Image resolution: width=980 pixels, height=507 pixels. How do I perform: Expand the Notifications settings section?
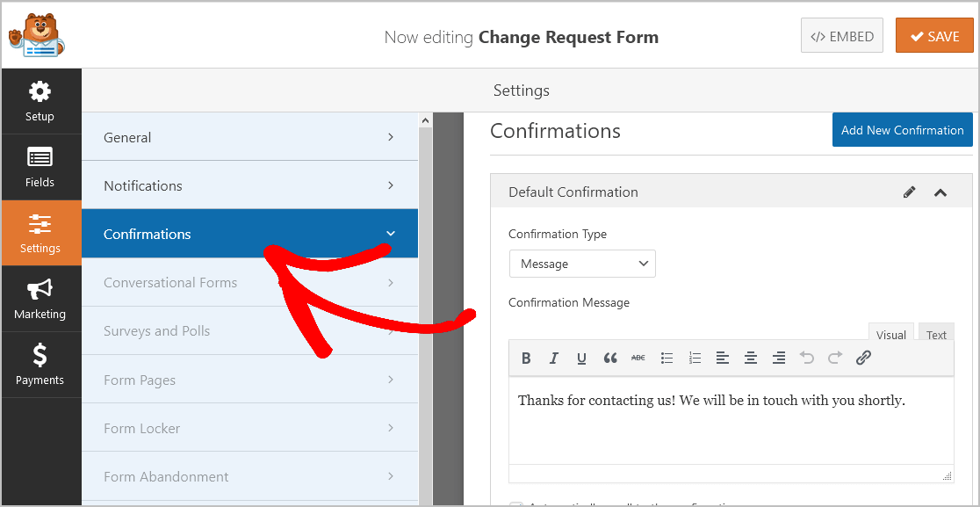tap(249, 185)
